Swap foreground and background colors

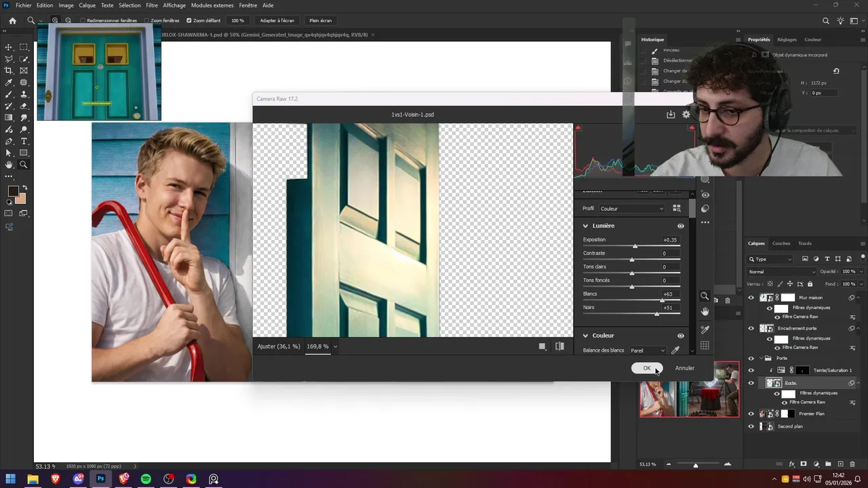[x=25, y=188]
